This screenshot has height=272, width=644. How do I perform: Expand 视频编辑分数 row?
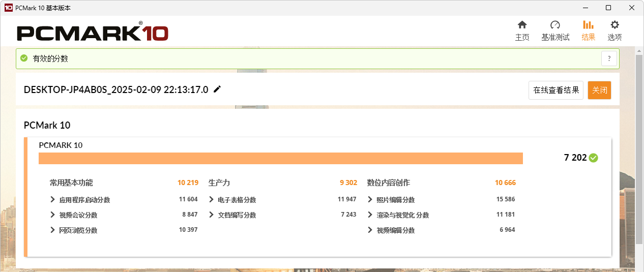click(370, 230)
